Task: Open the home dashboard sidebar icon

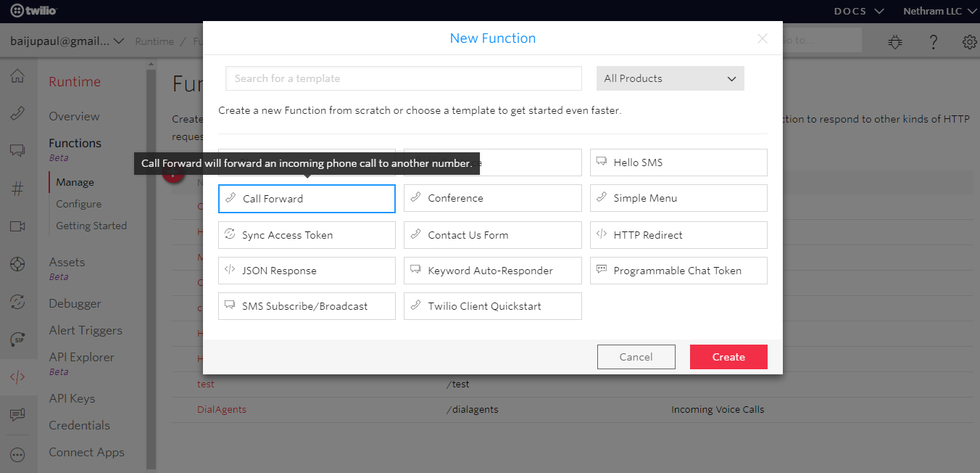Action: coord(17,76)
